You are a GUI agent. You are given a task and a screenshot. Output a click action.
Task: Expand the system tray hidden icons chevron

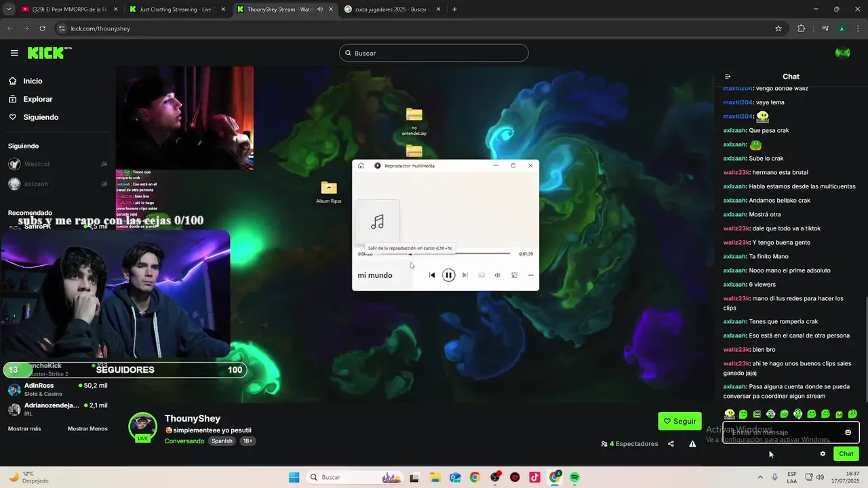click(759, 477)
